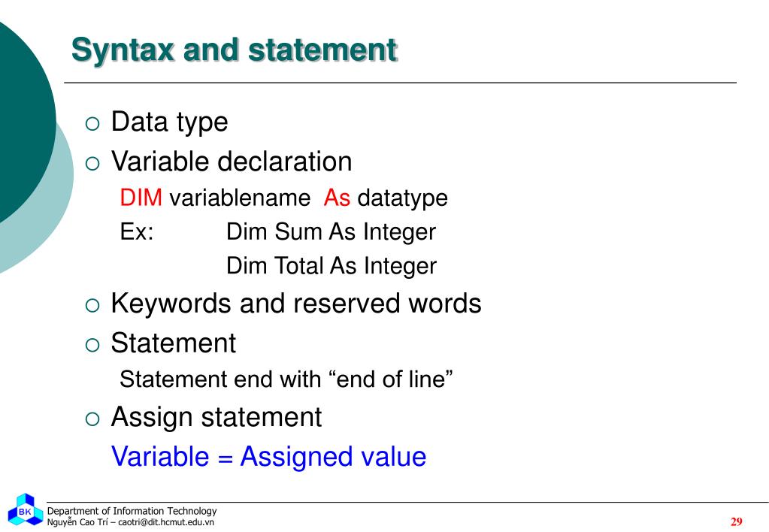Screen dimensions: 769x532
Task: Click the Dim Sum As Integer example
Action: coord(331,232)
